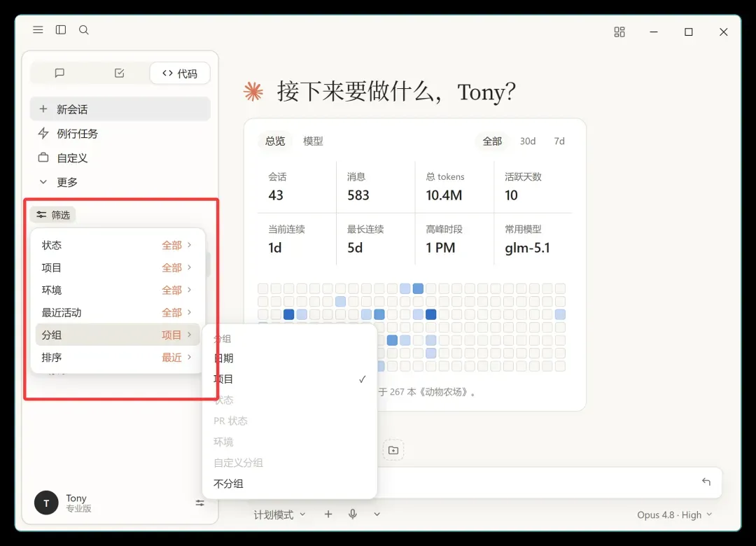Click the 消息 count 583

point(358,195)
